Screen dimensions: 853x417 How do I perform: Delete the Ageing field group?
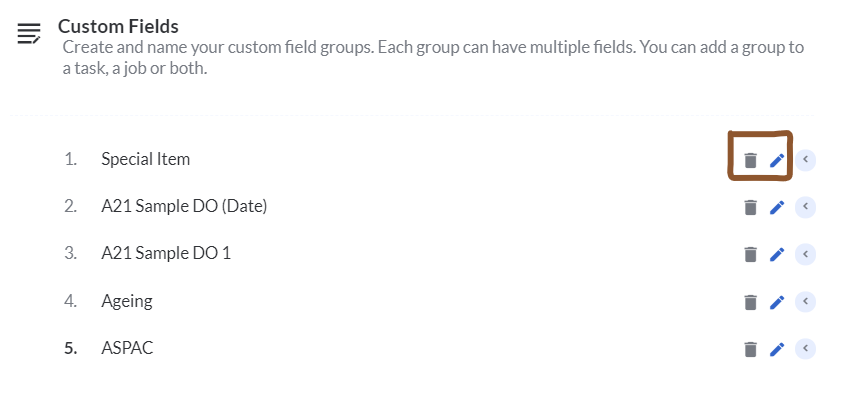click(x=750, y=302)
